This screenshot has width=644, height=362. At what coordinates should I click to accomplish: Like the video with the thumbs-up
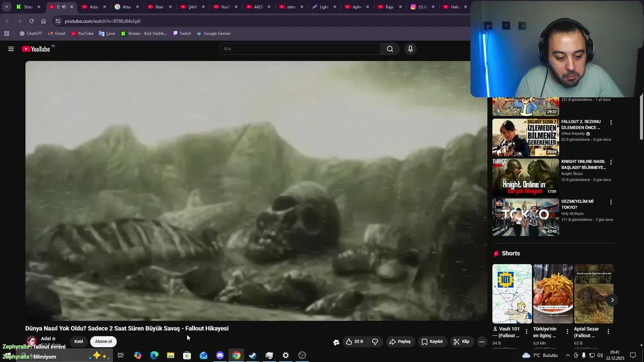pos(354,341)
